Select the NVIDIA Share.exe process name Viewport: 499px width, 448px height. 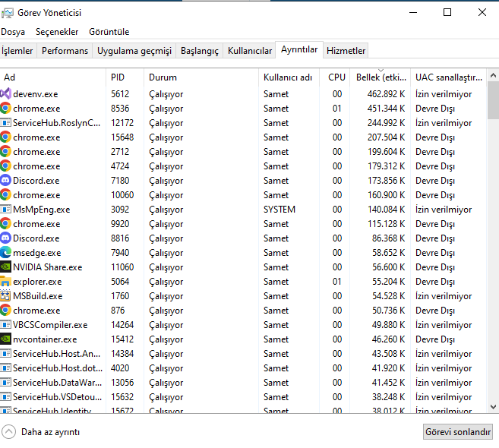pyautogui.click(x=47, y=267)
